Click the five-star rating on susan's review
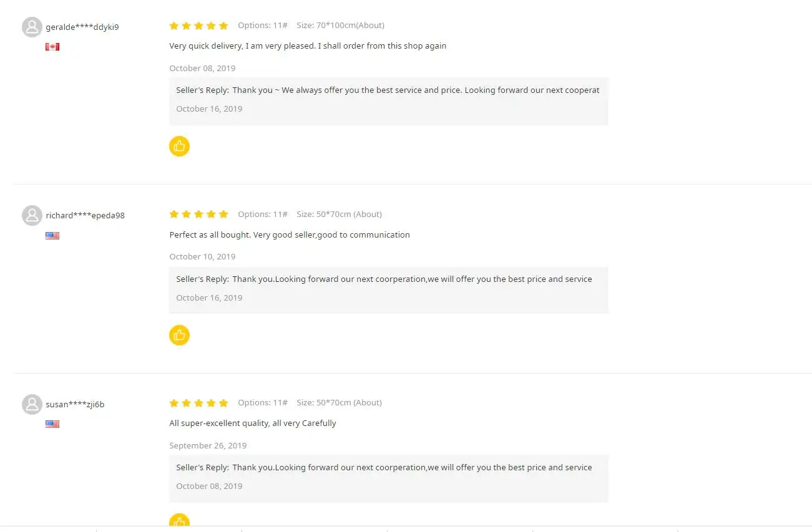 pyautogui.click(x=198, y=403)
